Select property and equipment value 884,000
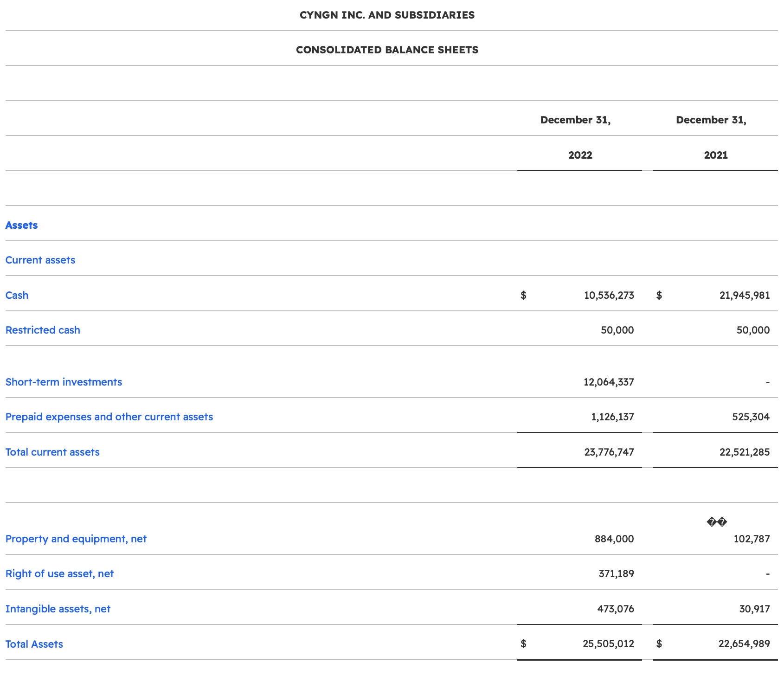The image size is (784, 695). (x=614, y=539)
